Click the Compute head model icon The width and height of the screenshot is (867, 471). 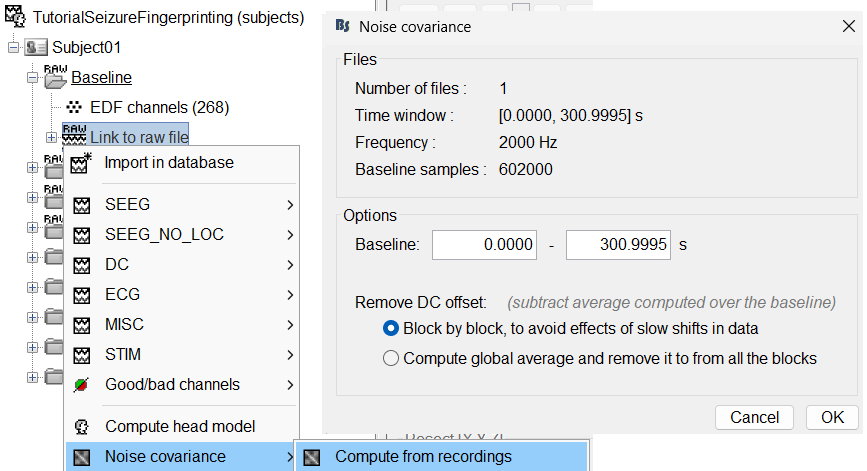83,427
